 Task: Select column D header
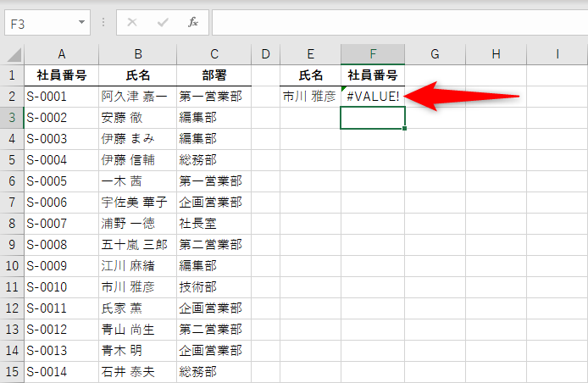click(x=265, y=54)
